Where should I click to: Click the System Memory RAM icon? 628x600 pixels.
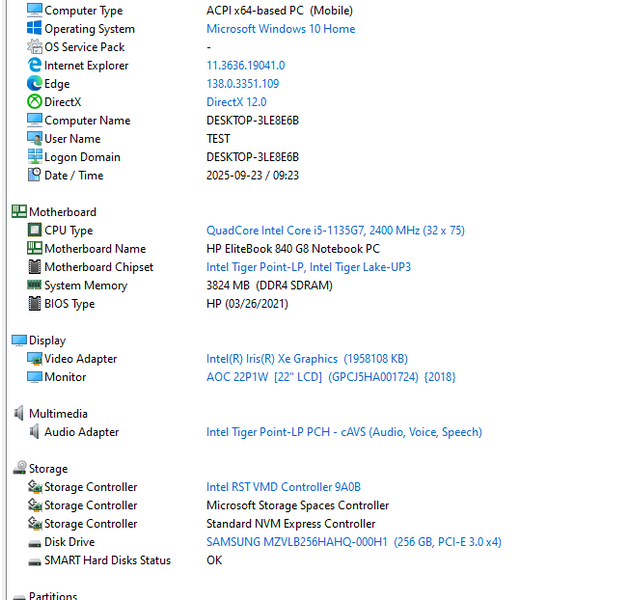[x=34, y=285]
